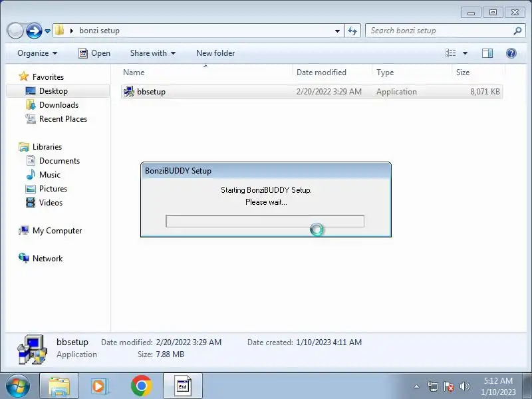Click the Favorites star icon

24,76
